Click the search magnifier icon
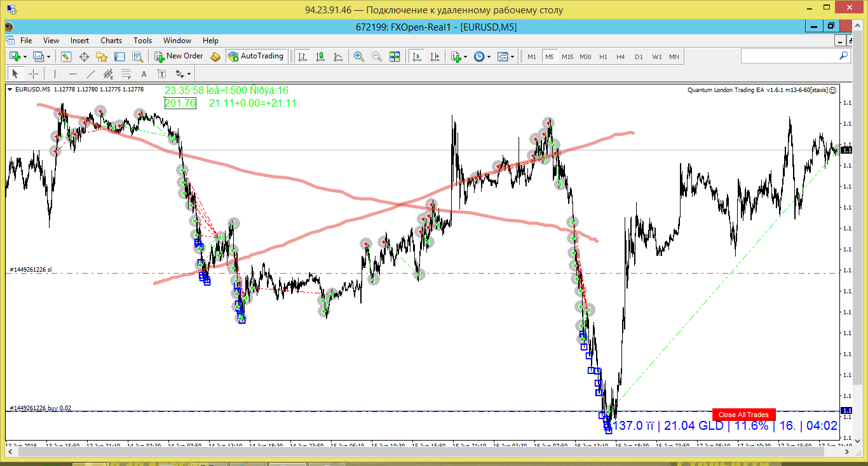Viewport: 868px width, 466px height. pos(844,56)
